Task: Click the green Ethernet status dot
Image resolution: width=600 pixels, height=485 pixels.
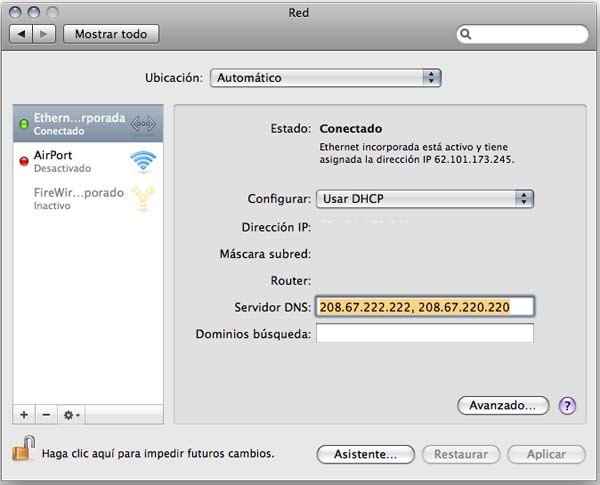Action: [x=24, y=124]
